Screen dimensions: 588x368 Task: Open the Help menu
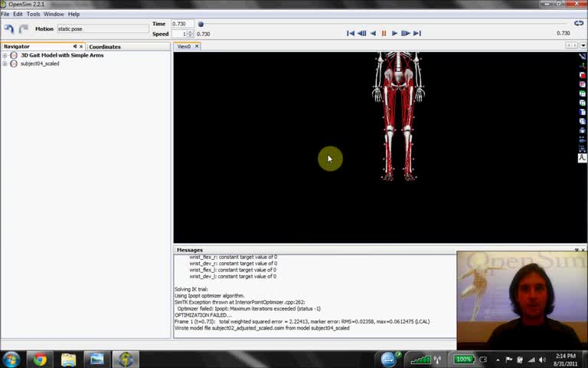tap(73, 14)
